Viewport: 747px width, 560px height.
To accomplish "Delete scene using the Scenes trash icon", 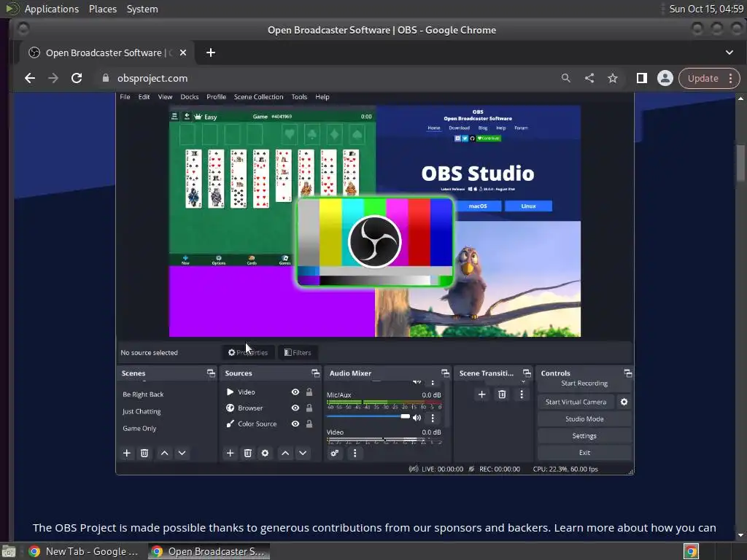I will pyautogui.click(x=144, y=453).
